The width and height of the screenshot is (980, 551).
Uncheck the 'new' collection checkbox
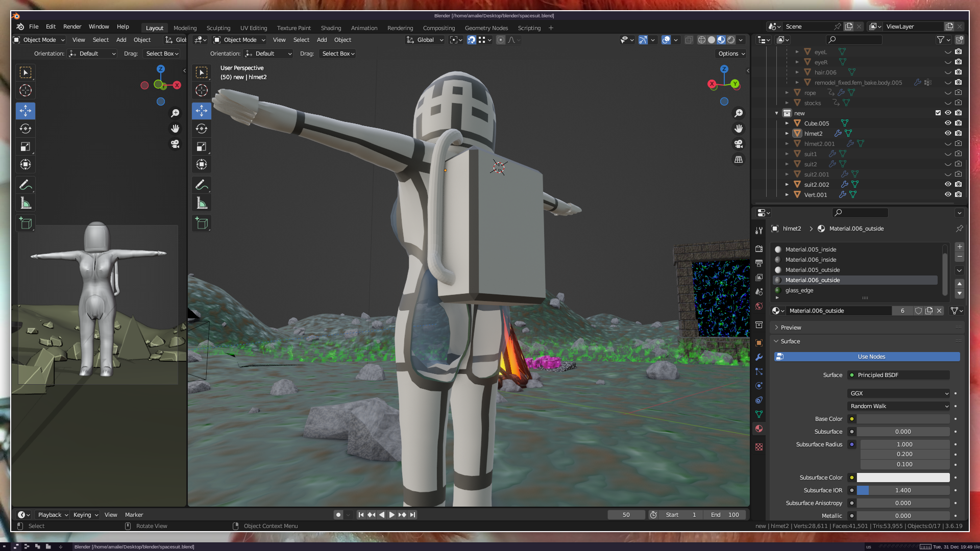coord(938,113)
